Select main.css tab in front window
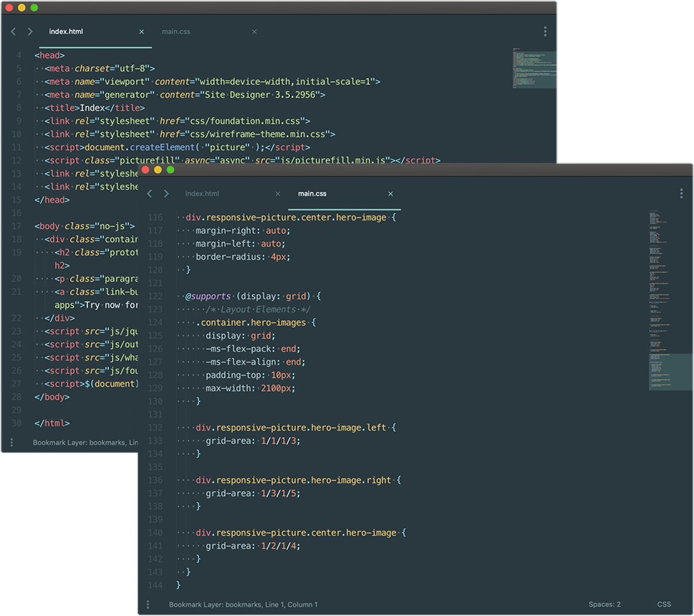 [312, 193]
